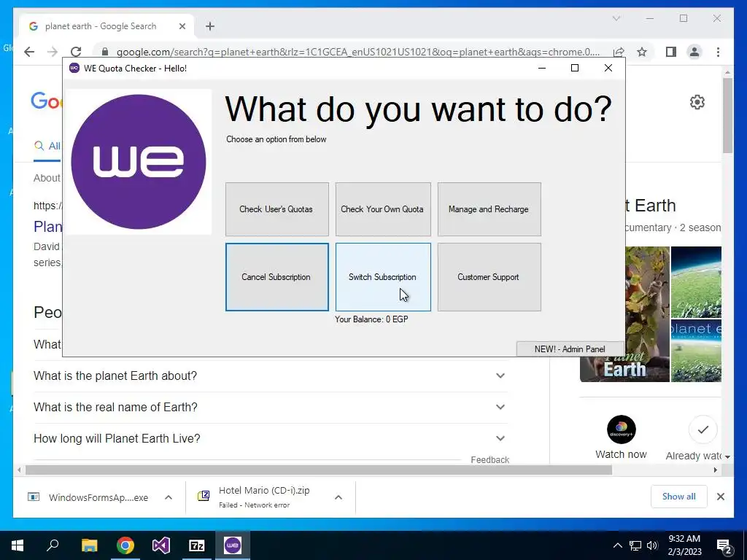Screen dimensions: 747x560
Task: Open a new Chrome tab
Action: click(210, 26)
